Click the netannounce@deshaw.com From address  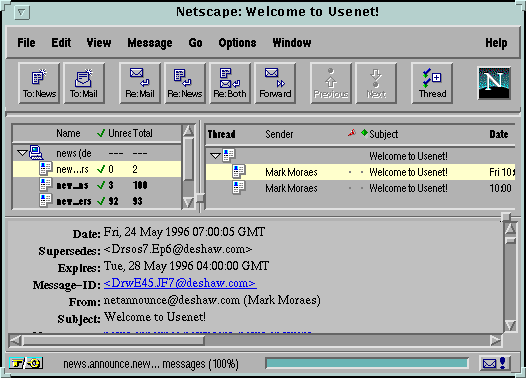[172, 300]
